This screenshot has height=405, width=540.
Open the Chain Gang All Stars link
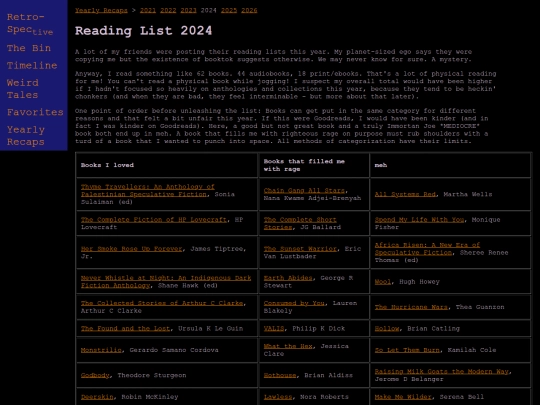pos(304,190)
